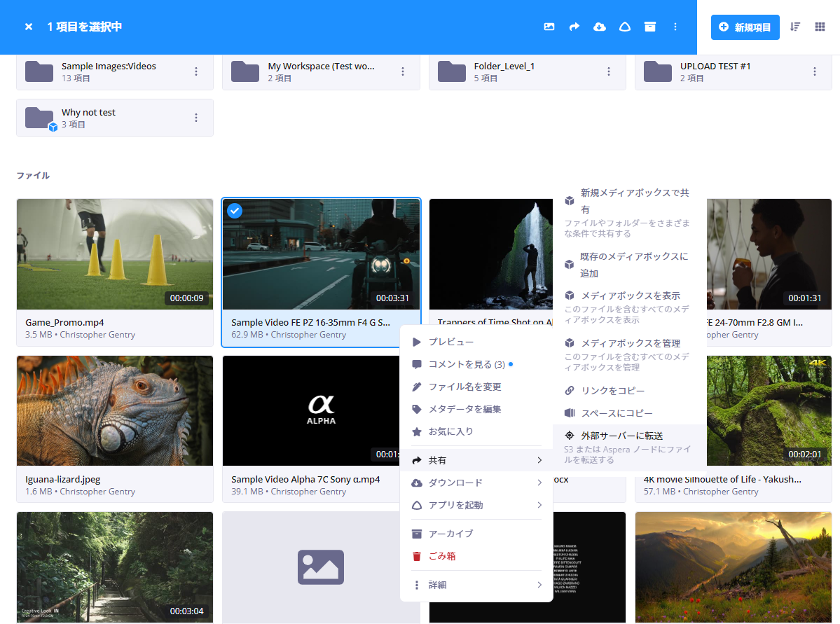Click the archive box icon in top toolbar
This screenshot has width=840, height=624.
[650, 27]
